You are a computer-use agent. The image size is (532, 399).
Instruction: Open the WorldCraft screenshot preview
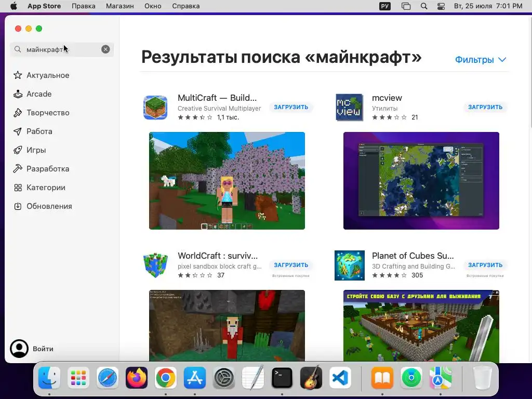[x=227, y=326]
